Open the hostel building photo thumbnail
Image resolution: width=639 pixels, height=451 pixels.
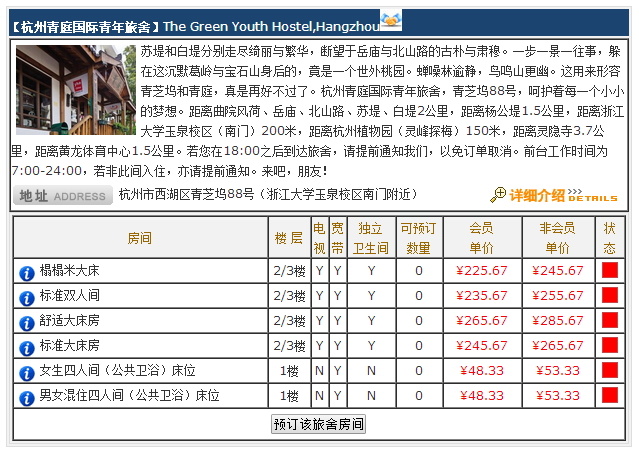tap(76, 90)
